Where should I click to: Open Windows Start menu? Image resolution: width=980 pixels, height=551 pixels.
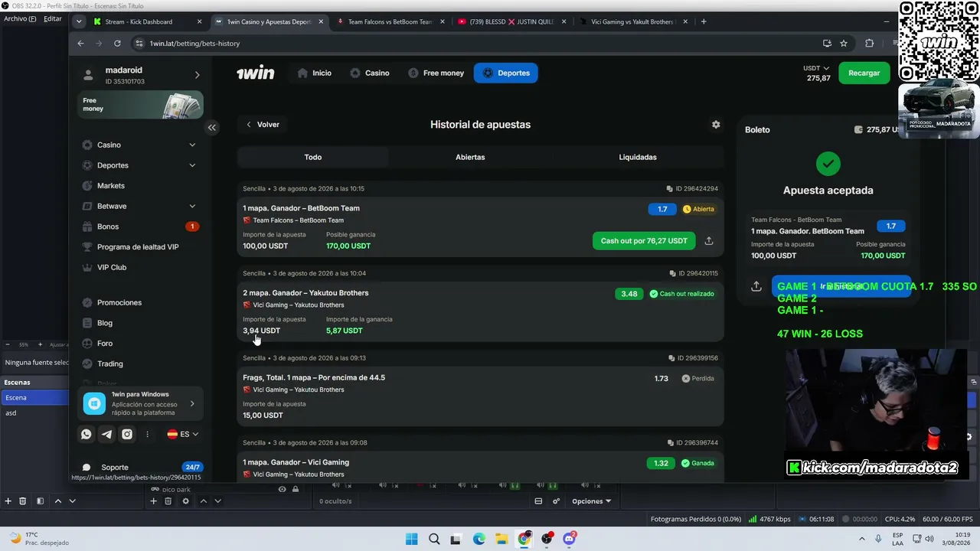click(x=411, y=539)
